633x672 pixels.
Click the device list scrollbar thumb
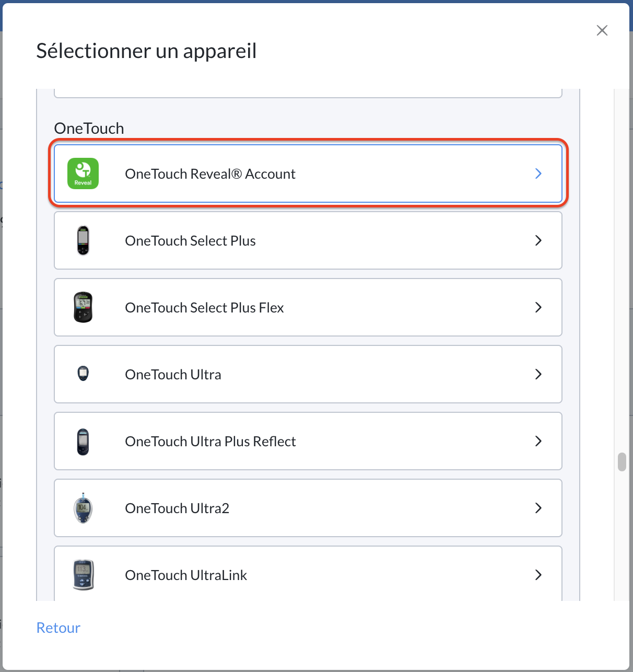click(622, 462)
